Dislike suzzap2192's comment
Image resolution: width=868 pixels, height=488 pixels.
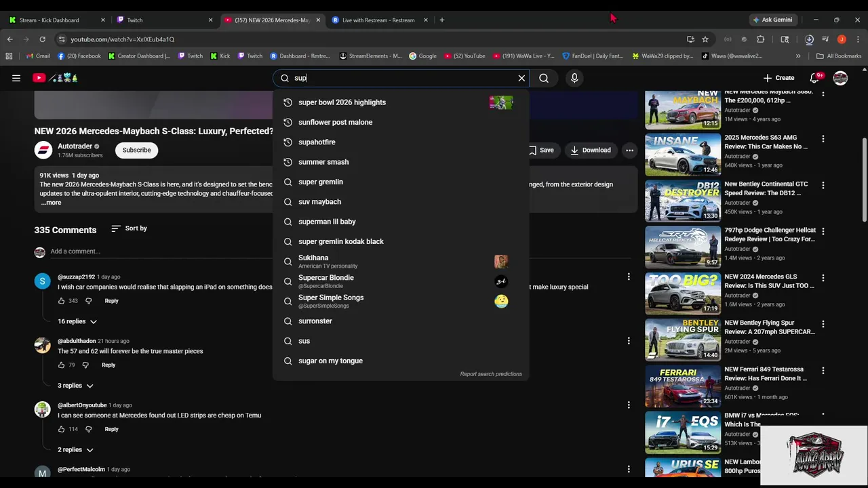(88, 301)
